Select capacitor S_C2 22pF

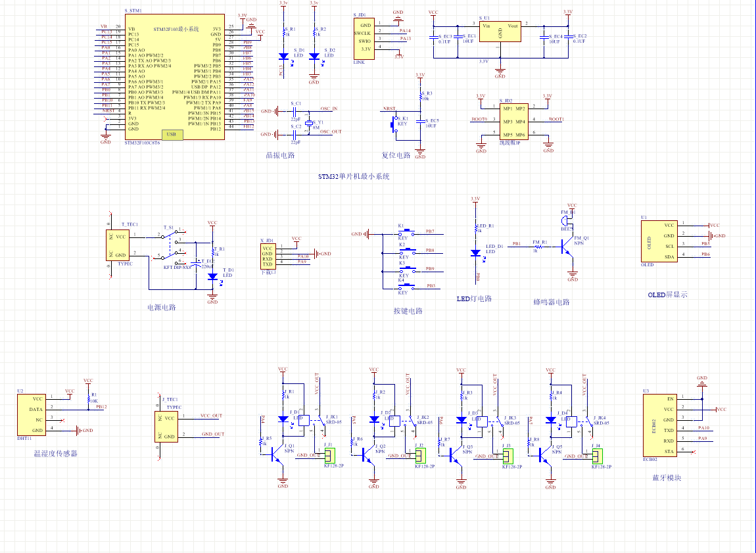click(294, 135)
